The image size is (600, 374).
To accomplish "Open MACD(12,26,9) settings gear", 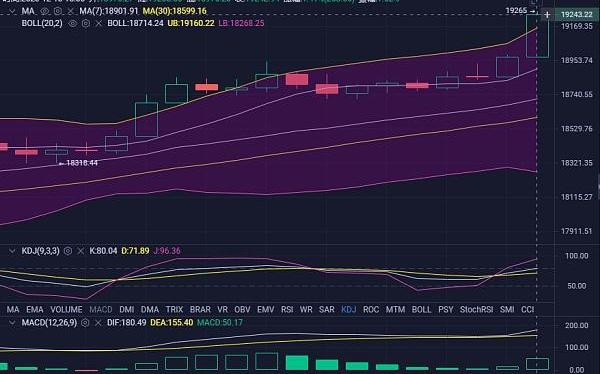I will click(85, 323).
